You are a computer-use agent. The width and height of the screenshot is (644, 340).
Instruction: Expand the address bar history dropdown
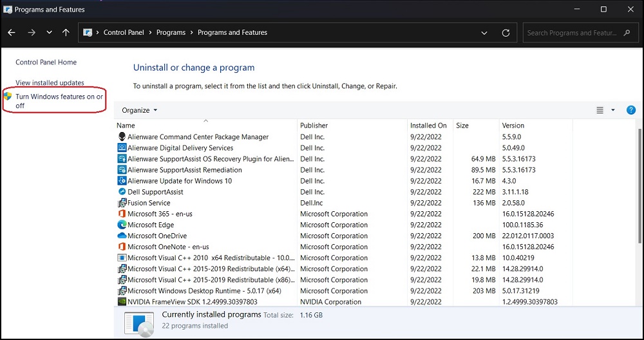pyautogui.click(x=484, y=33)
